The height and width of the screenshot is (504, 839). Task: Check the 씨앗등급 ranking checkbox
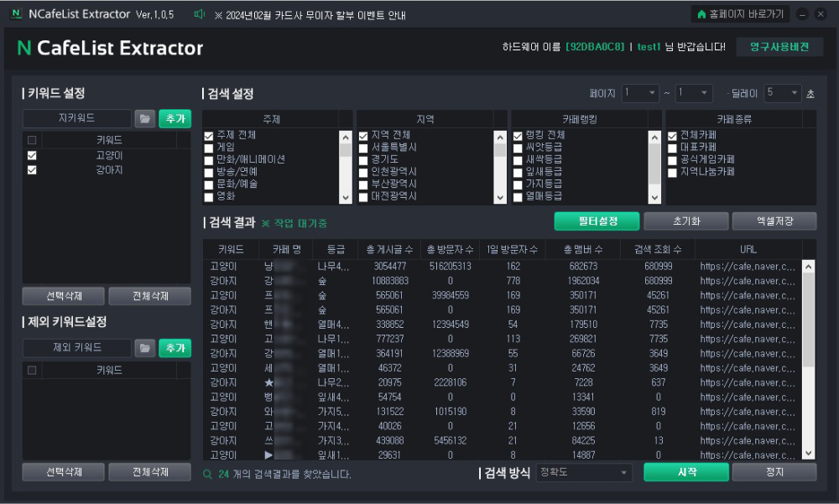click(518, 148)
